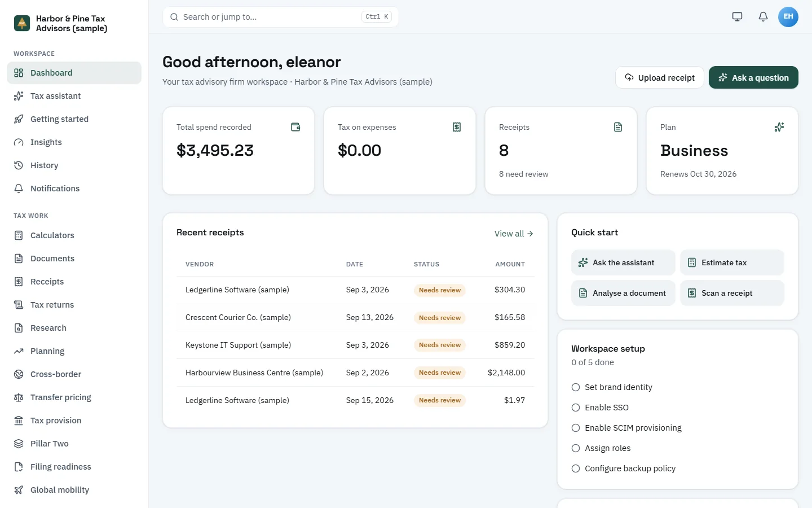Screen dimensions: 812x508
Task: Click Scan a receipt quick start button
Action: (x=732, y=293)
